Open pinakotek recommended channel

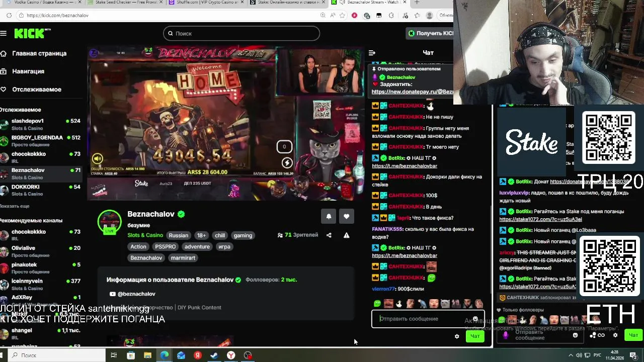[40, 268]
